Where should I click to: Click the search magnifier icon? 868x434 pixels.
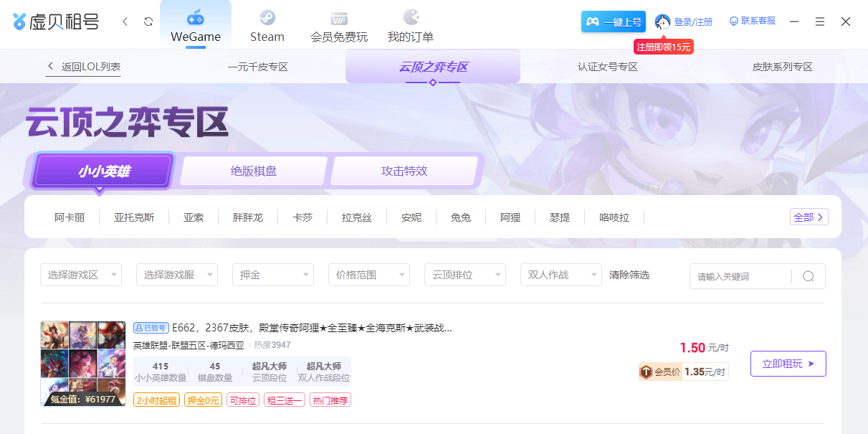click(x=809, y=276)
